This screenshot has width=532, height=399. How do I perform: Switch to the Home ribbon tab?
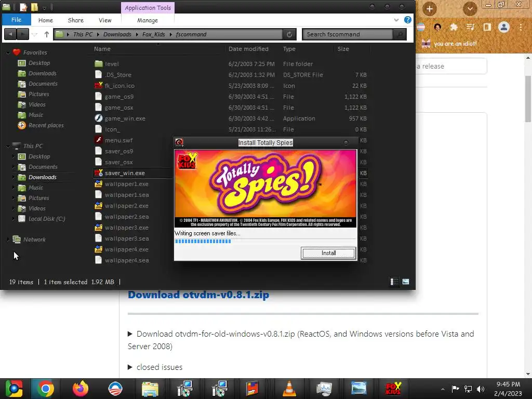point(46,20)
